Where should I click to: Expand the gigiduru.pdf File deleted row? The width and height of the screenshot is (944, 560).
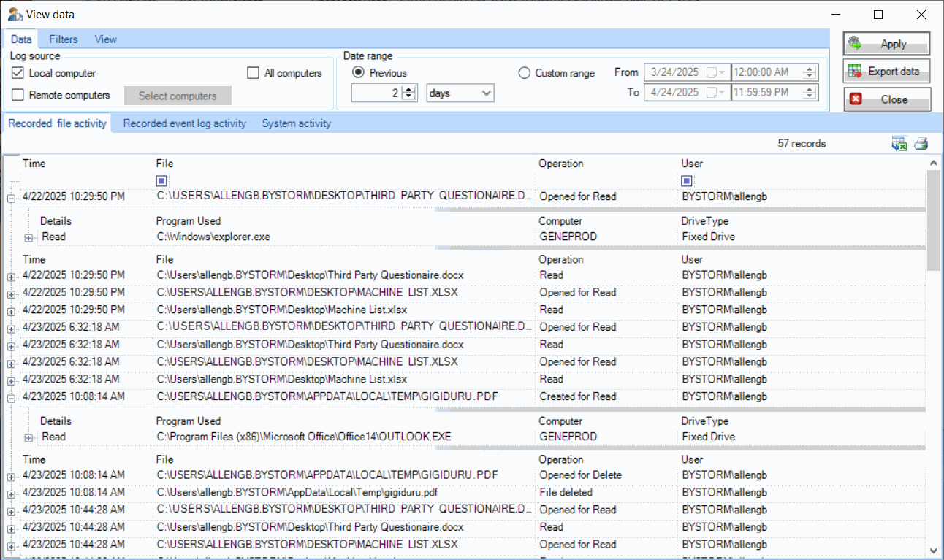coord(11,494)
